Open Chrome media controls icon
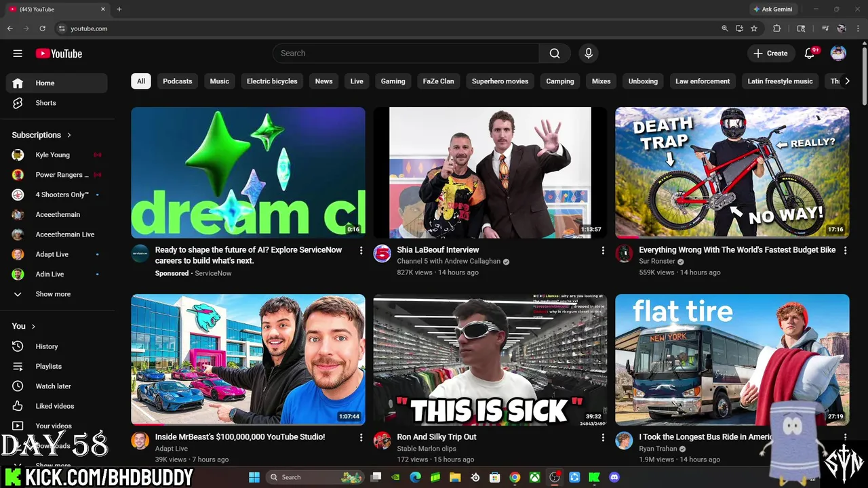The image size is (868, 488). [x=825, y=28]
